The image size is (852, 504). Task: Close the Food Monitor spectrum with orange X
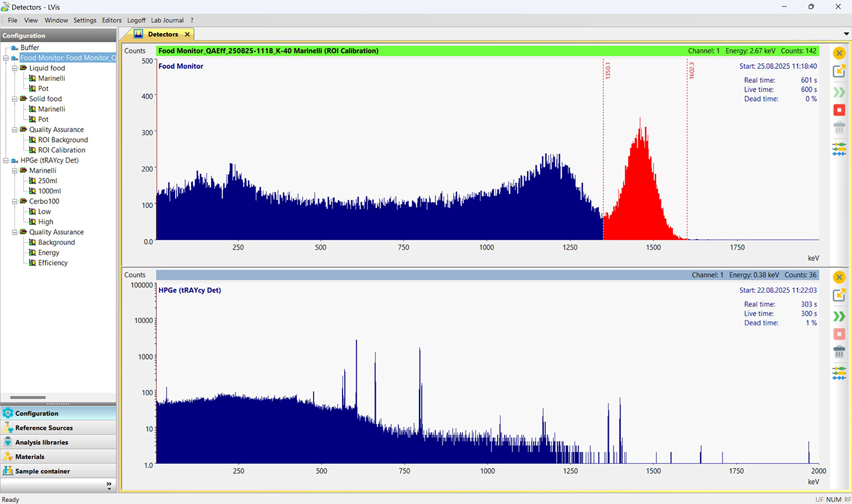839,53
